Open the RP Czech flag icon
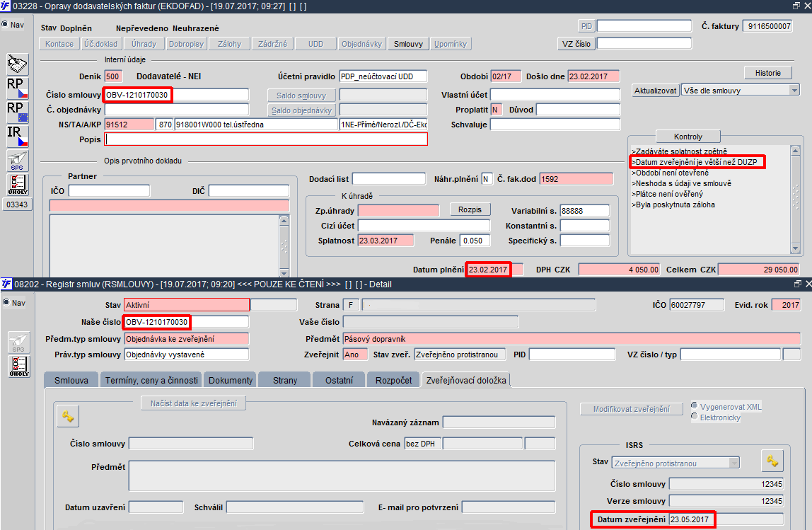Viewport: 812px width, 530px height. click(17, 88)
